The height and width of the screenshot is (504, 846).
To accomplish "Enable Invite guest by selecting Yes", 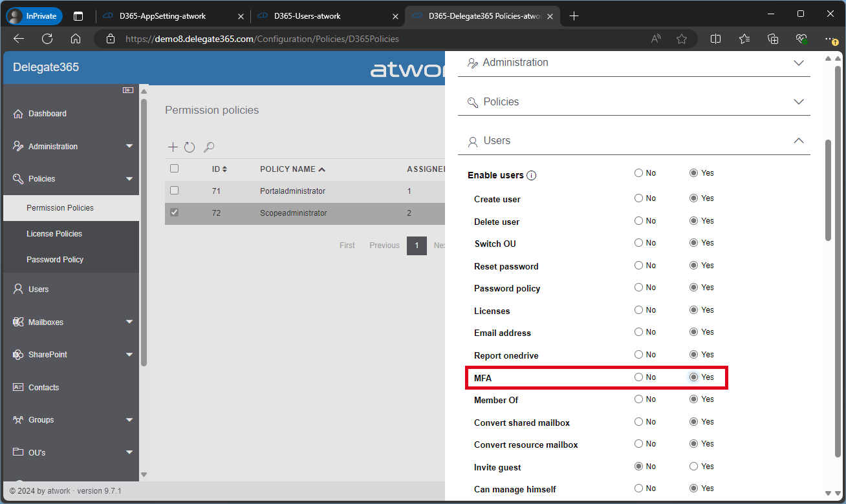I will click(694, 467).
